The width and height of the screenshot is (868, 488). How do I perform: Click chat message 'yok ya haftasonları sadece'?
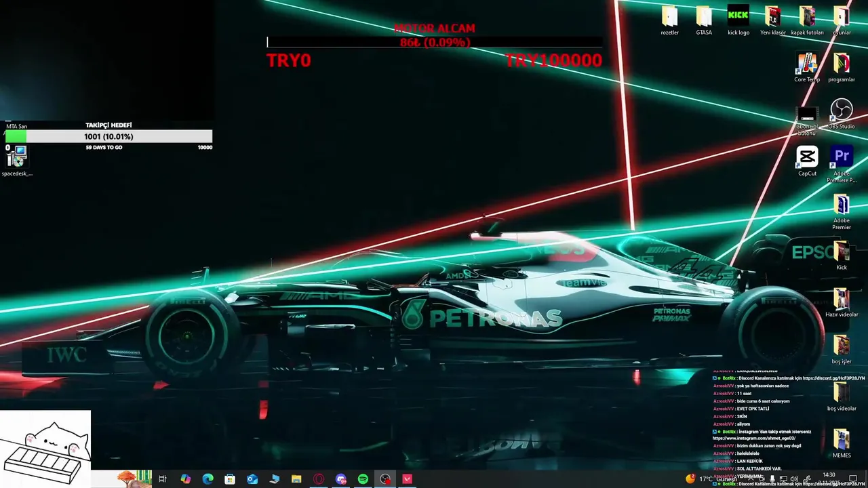coord(763,386)
